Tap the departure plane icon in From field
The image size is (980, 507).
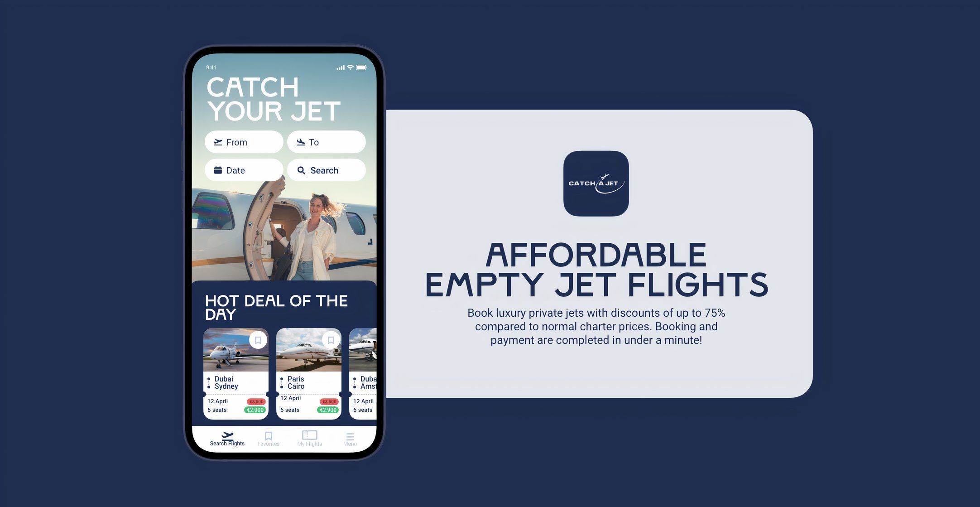coord(217,142)
